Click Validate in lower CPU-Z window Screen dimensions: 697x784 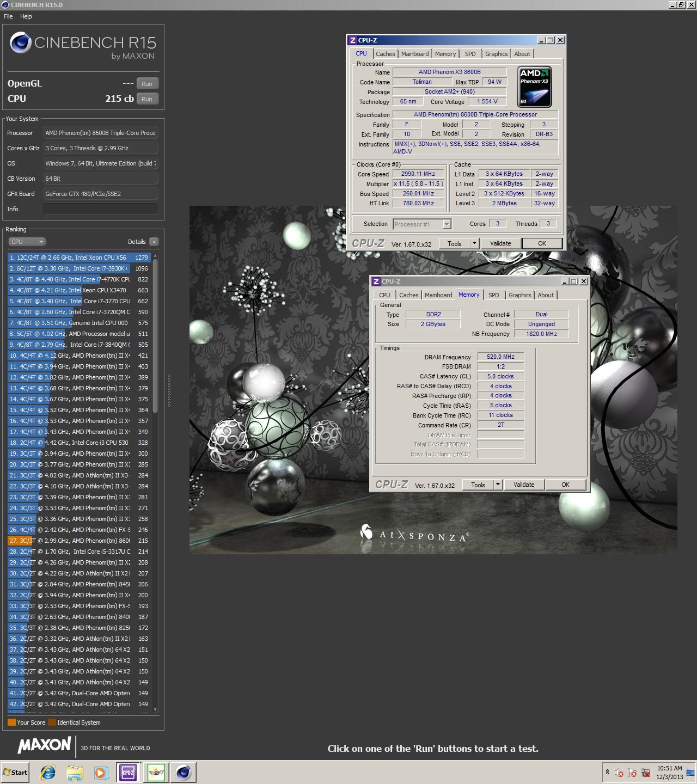coord(524,485)
